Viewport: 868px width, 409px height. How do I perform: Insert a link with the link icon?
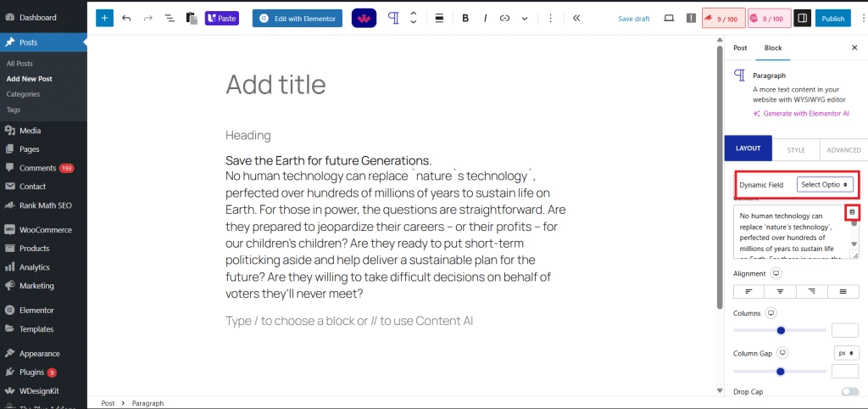504,19
